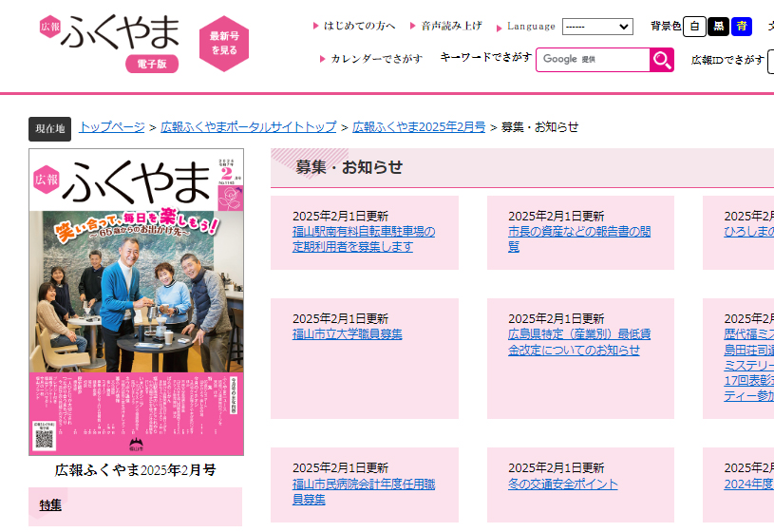Open the 最新号を見る hexagon button

(223, 43)
